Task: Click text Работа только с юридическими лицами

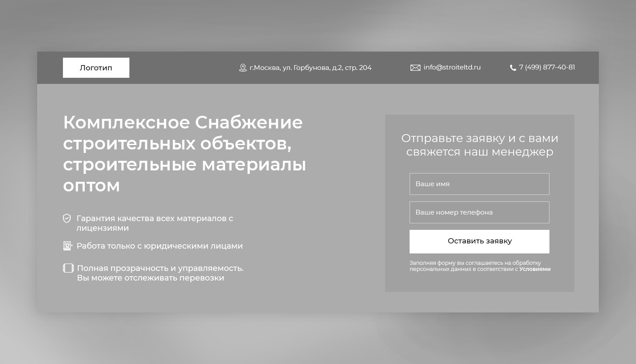Action: 160,246
